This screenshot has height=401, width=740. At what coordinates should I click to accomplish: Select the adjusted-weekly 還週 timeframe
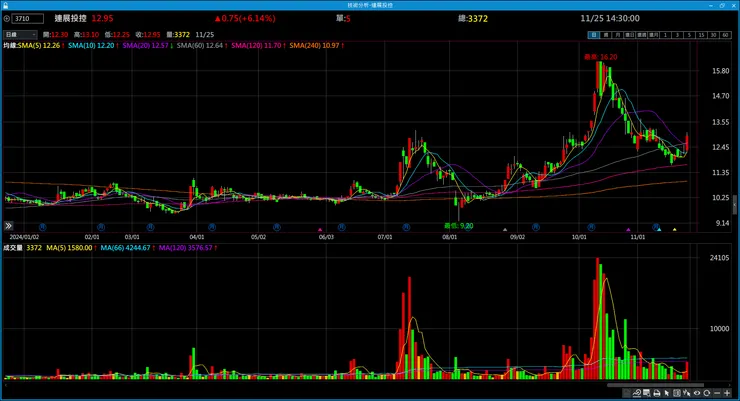coord(642,35)
